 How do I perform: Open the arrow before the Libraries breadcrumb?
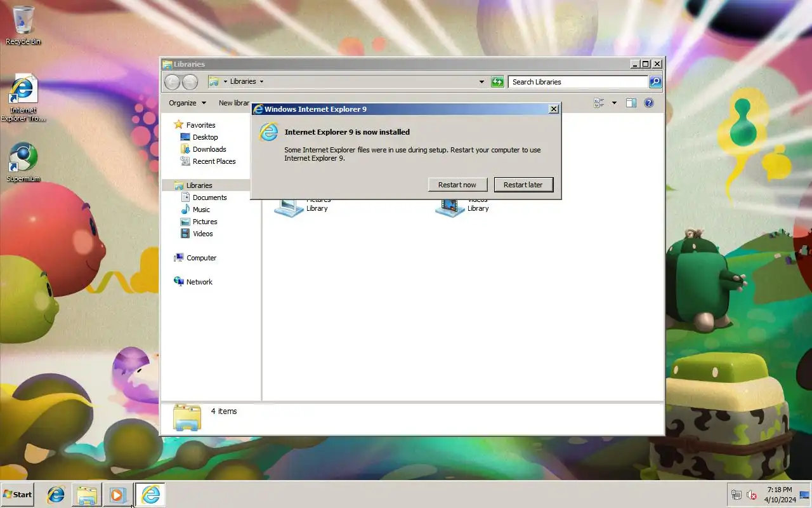click(x=225, y=82)
